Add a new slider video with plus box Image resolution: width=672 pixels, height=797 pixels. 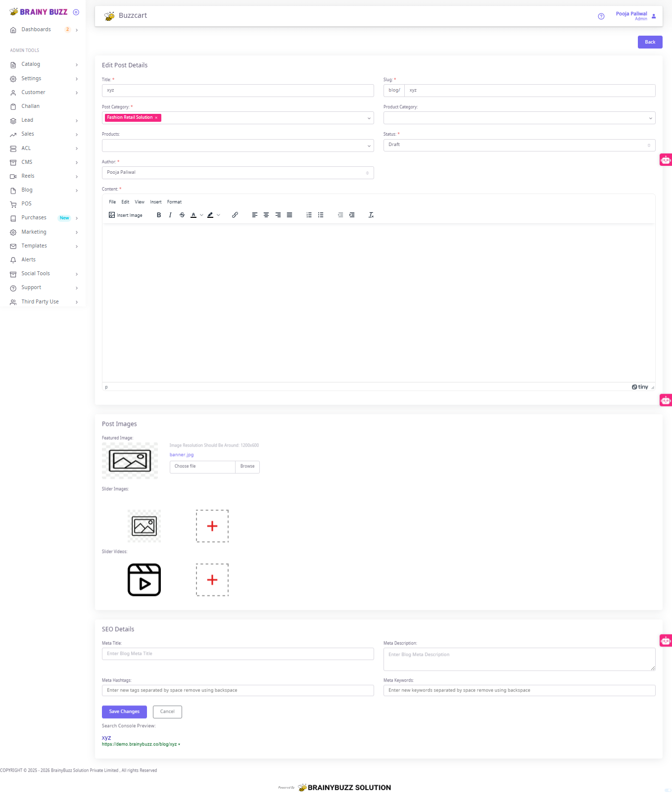coord(212,580)
